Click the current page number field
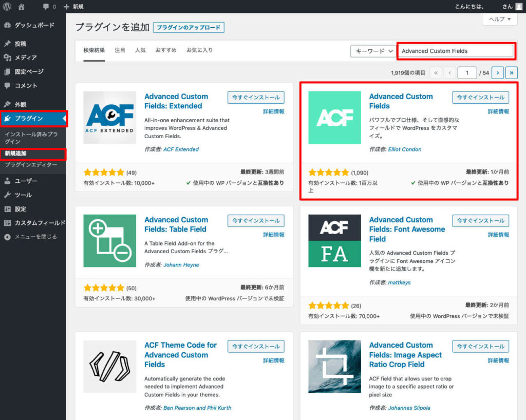 point(467,73)
